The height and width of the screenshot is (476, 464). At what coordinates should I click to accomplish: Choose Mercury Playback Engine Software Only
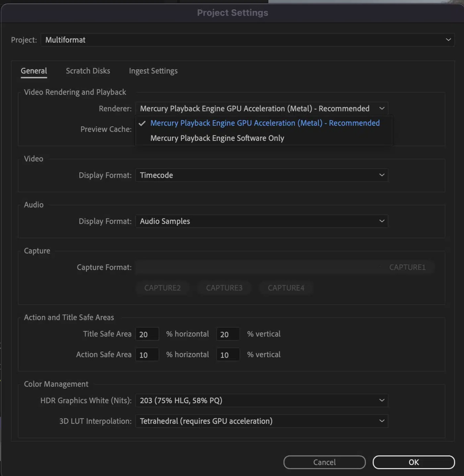click(264, 138)
